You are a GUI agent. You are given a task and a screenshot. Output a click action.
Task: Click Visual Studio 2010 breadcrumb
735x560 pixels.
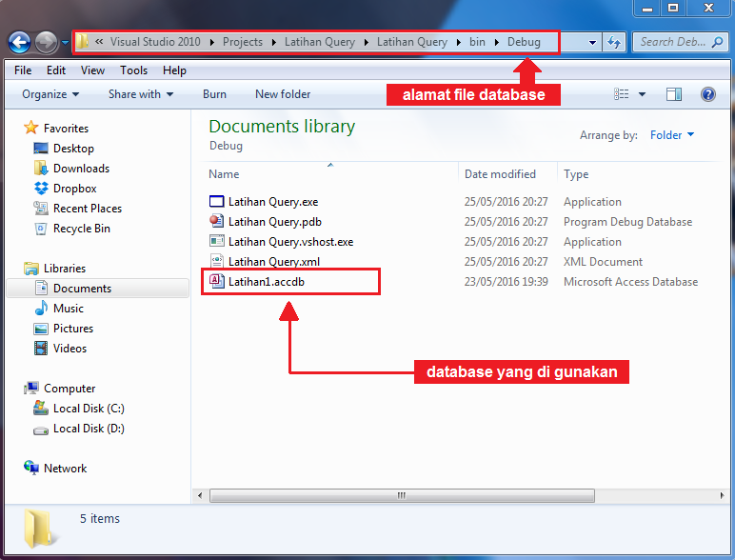(155, 42)
